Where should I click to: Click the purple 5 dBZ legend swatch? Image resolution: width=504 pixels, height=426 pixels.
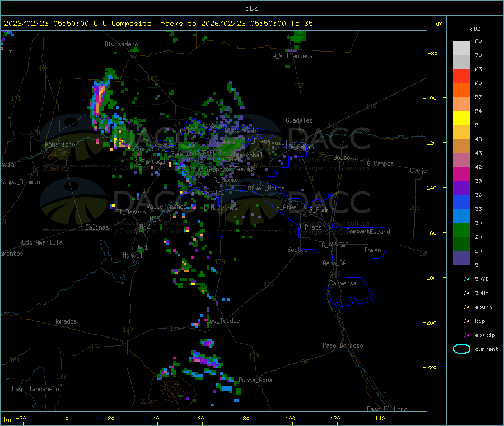pos(461,258)
